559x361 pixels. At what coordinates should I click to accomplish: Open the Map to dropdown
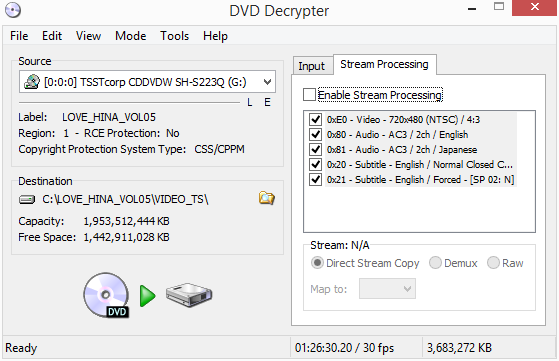click(x=387, y=289)
